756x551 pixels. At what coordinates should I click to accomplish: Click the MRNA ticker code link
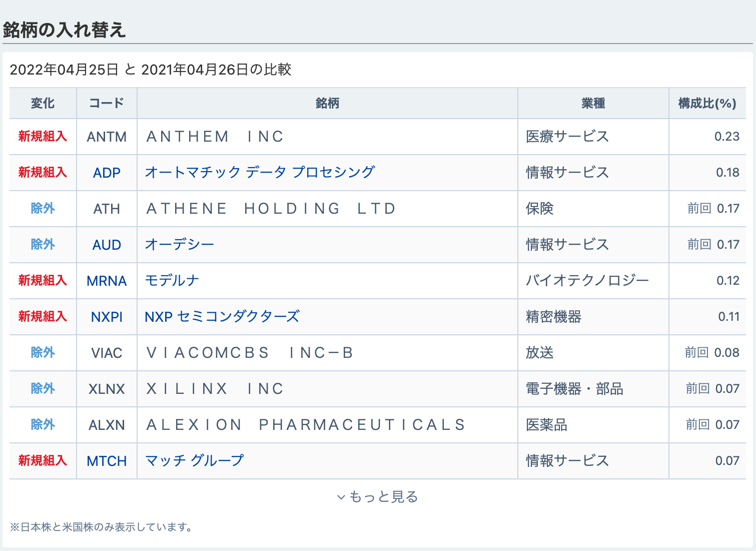point(107,281)
